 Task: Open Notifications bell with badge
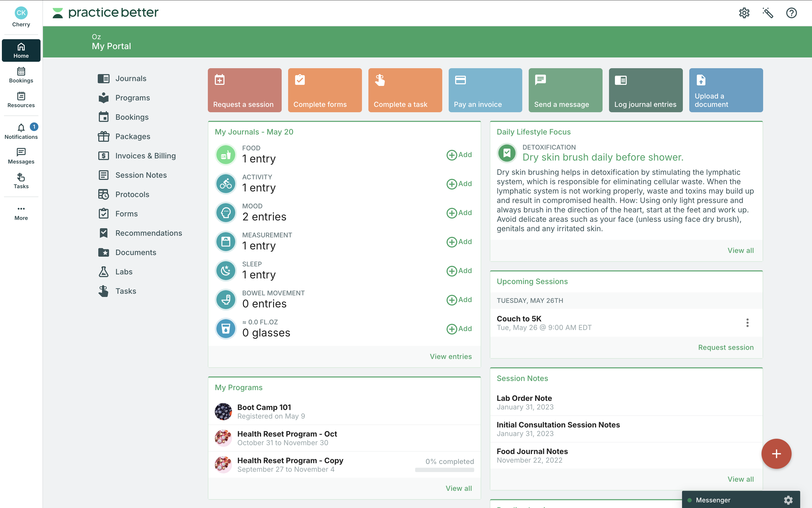coord(21,132)
